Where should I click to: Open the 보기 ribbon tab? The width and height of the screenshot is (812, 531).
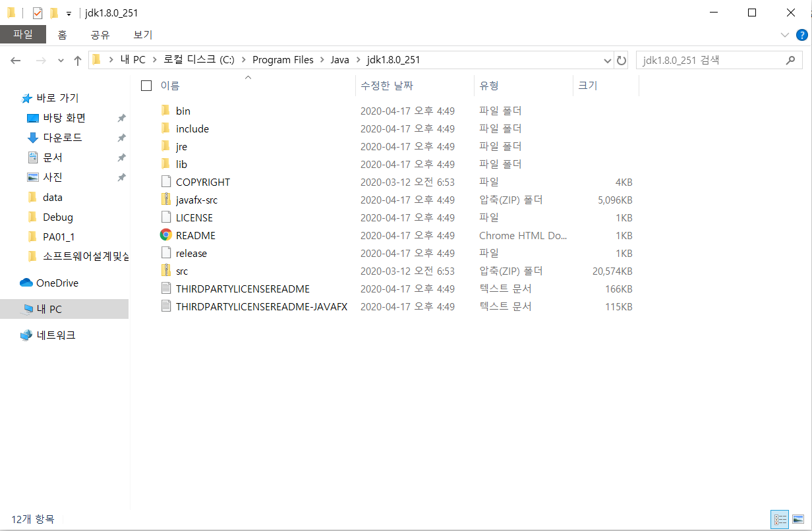click(143, 35)
